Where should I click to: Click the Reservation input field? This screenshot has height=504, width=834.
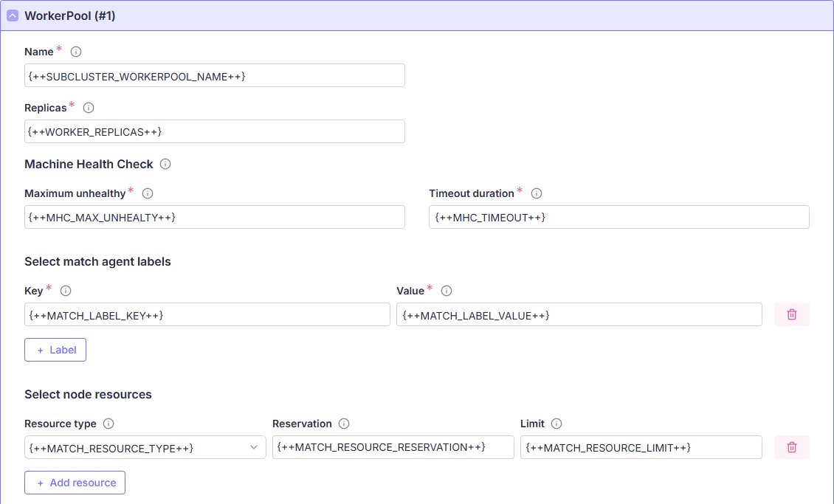point(393,447)
